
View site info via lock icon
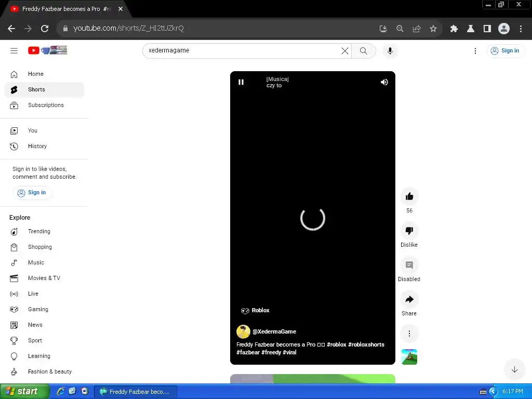coord(65,29)
